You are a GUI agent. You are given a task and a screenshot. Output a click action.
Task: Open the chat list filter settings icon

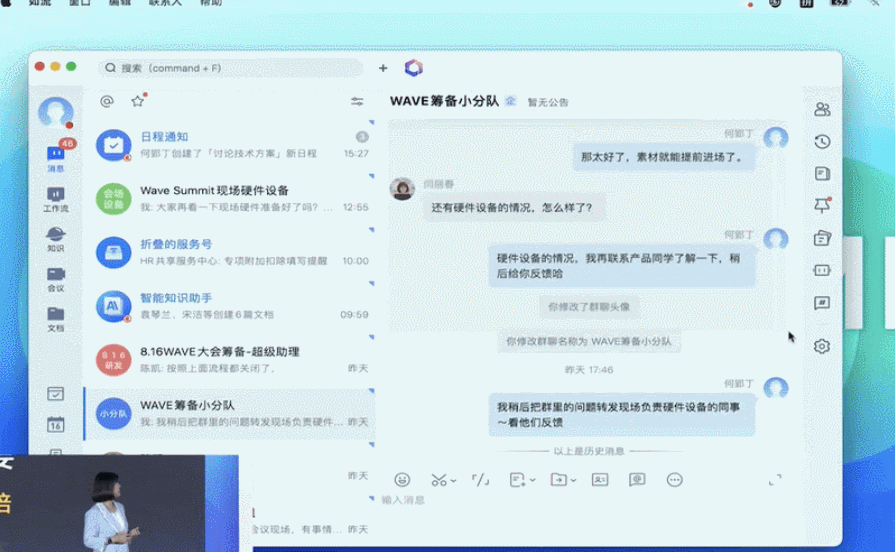pyautogui.click(x=357, y=102)
